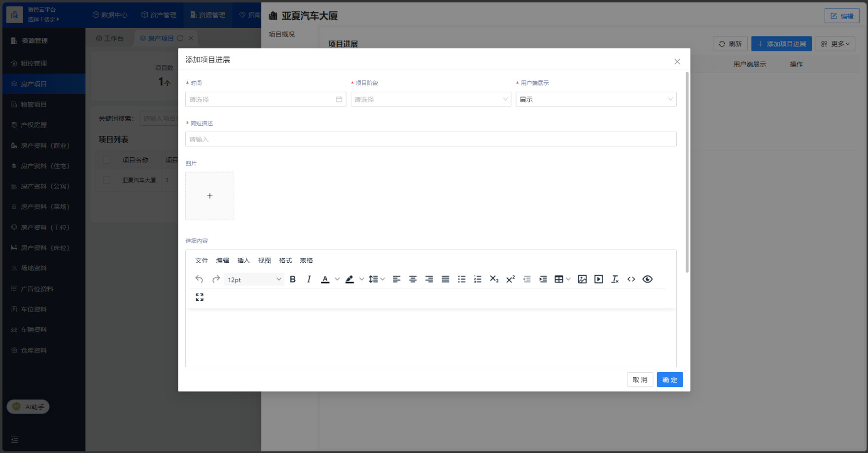
Task: Open the 视图 menu in the editor
Action: click(265, 261)
